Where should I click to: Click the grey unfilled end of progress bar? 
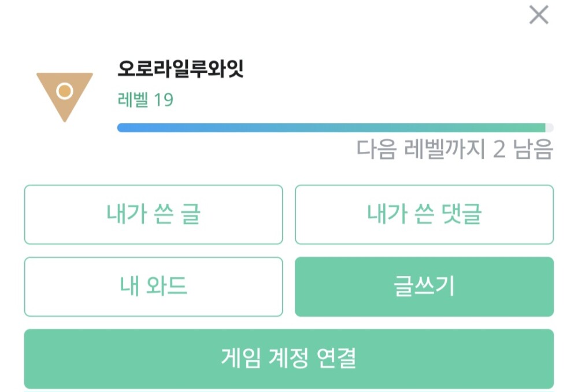[x=550, y=128]
